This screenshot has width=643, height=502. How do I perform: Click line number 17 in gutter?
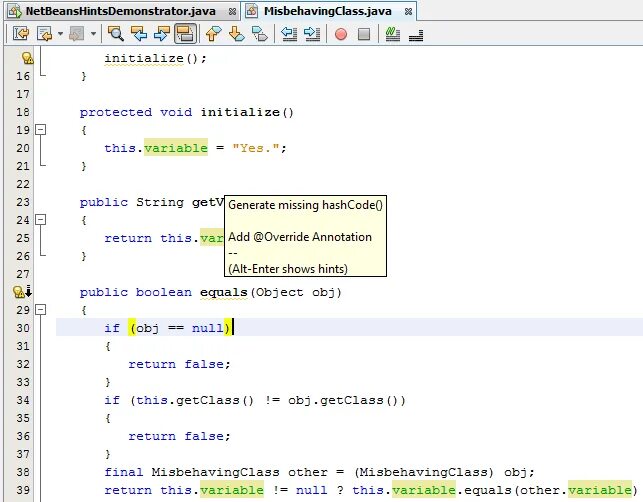[23, 94]
